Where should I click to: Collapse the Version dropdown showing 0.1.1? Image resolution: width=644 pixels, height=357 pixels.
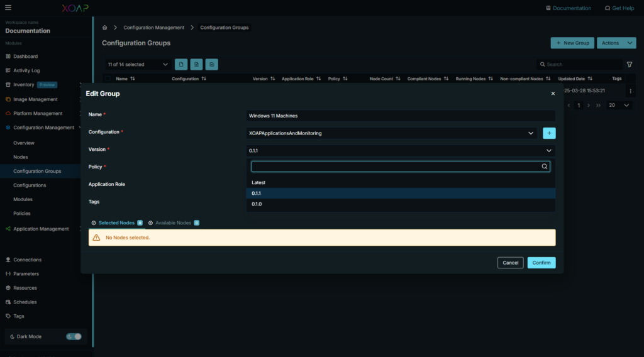(x=549, y=151)
